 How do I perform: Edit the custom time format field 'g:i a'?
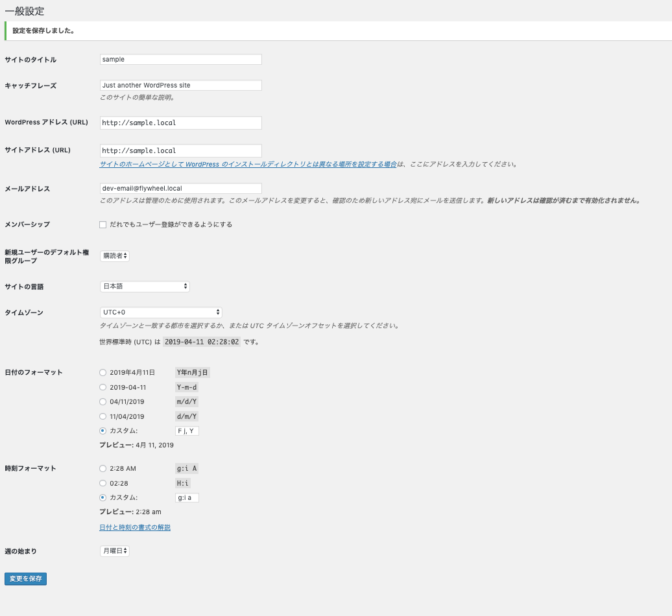187,497
